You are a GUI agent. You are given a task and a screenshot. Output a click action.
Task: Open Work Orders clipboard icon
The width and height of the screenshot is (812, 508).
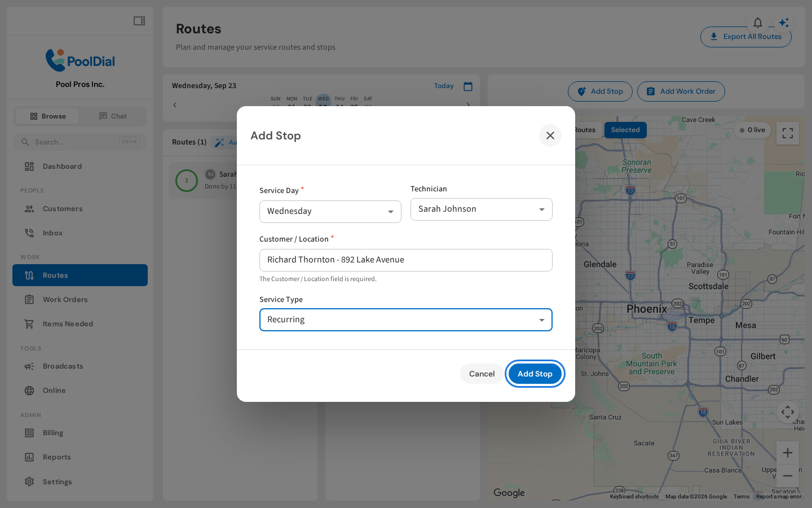pyautogui.click(x=29, y=300)
